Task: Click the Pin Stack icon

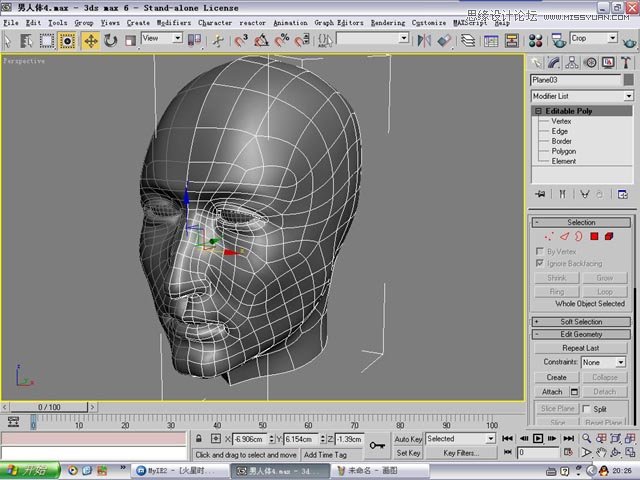Action: click(x=540, y=194)
